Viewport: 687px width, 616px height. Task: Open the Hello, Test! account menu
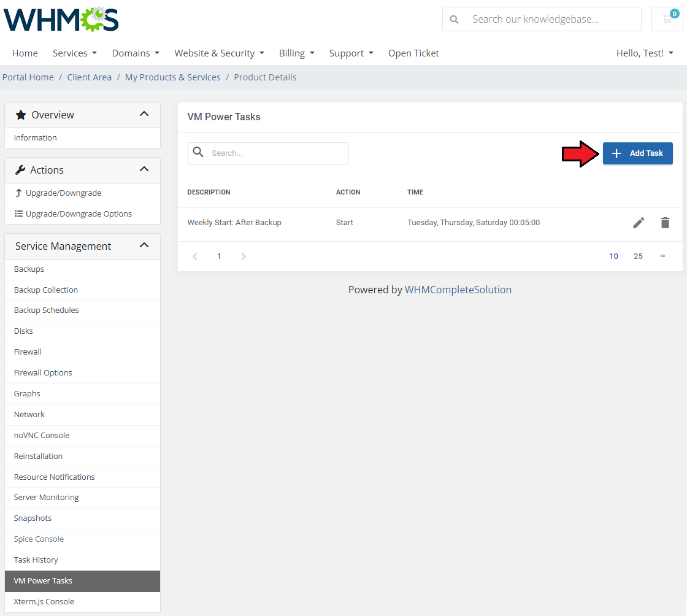(645, 53)
